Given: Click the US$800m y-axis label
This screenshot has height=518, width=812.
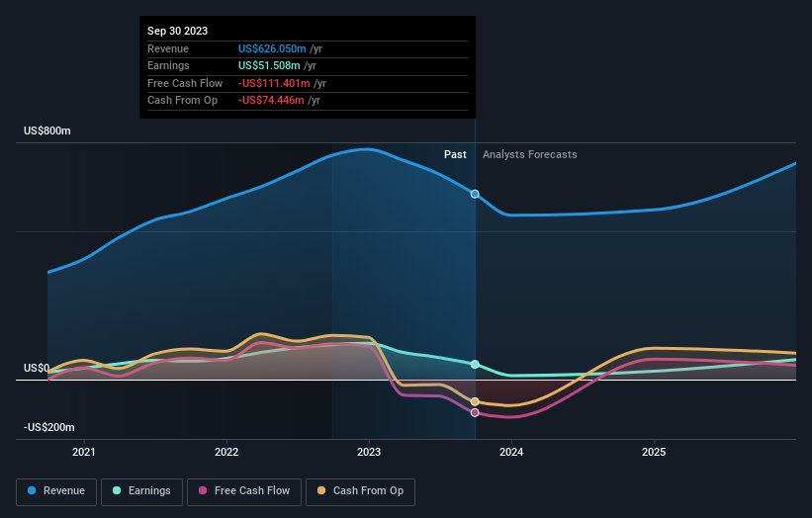Looking at the screenshot, I should 47,130.
